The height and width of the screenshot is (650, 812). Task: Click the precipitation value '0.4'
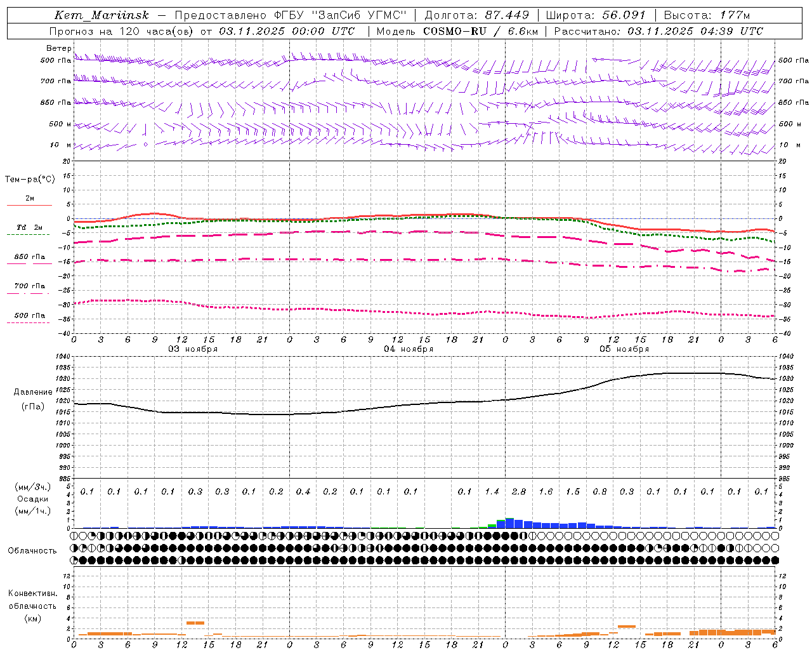pos(303,492)
